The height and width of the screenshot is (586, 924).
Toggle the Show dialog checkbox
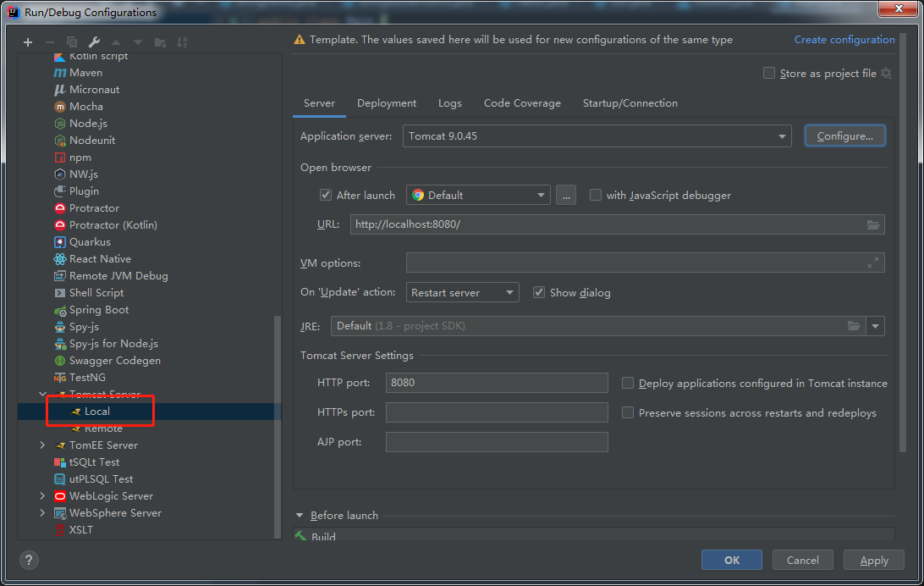(539, 292)
